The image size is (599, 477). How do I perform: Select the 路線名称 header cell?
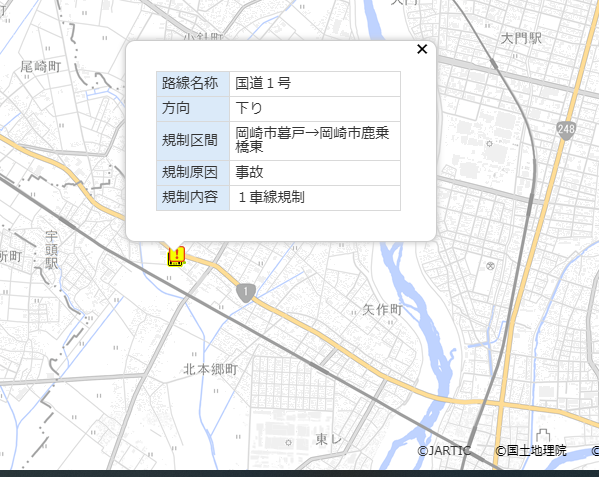[x=193, y=83]
